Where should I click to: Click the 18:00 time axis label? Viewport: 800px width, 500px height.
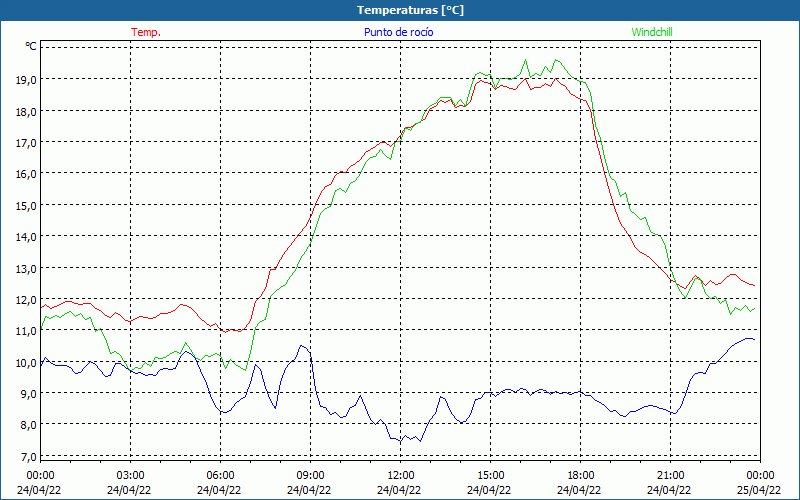click(x=581, y=476)
